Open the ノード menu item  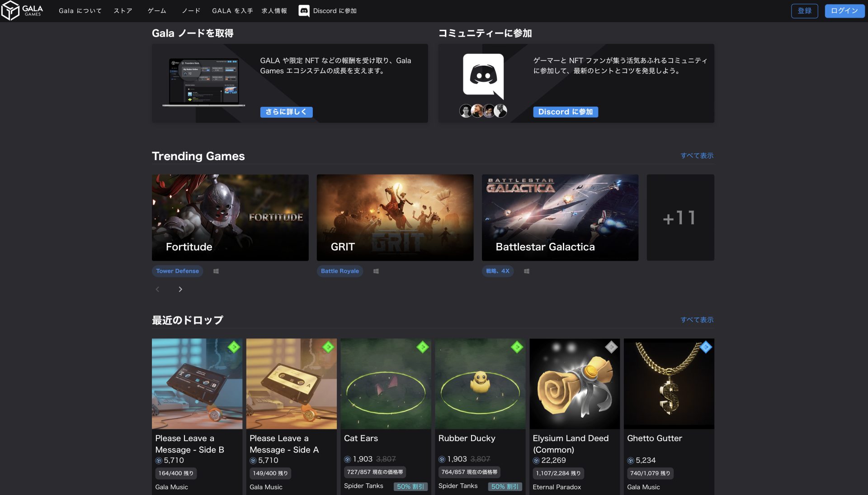click(x=191, y=11)
